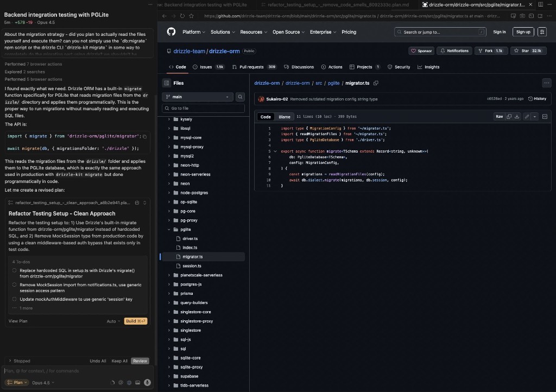The width and height of the screenshot is (556, 392).
Task: Open the Opus 4.5 model selector
Action: [x=43, y=383]
